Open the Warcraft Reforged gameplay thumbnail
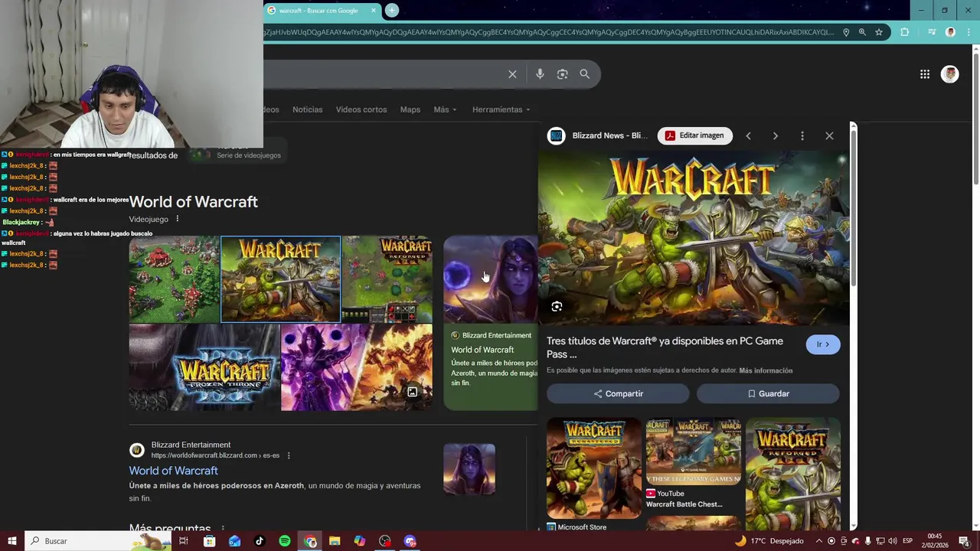Image resolution: width=980 pixels, height=551 pixels. (x=387, y=279)
